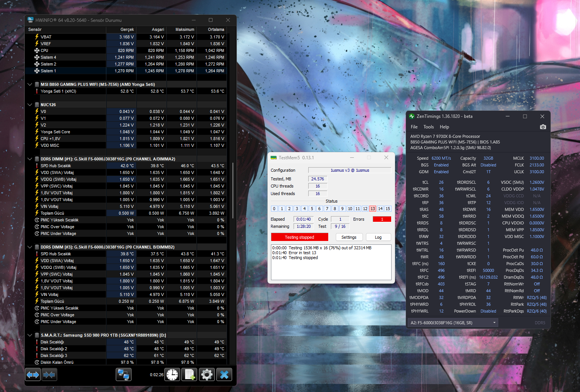Click the Maksimum column header in HWiNFO
The height and width of the screenshot is (392, 580).
(x=182, y=29)
